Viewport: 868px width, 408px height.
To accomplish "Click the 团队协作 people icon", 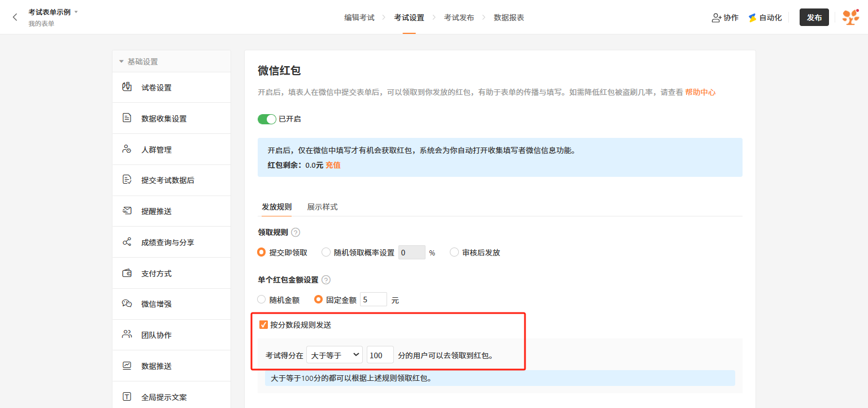I will pyautogui.click(x=127, y=335).
